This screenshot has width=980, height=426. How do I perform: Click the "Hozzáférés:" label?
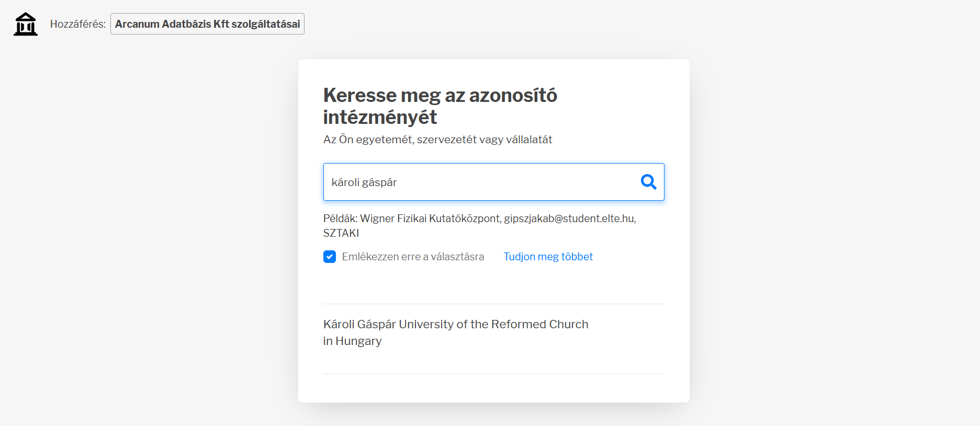[78, 24]
